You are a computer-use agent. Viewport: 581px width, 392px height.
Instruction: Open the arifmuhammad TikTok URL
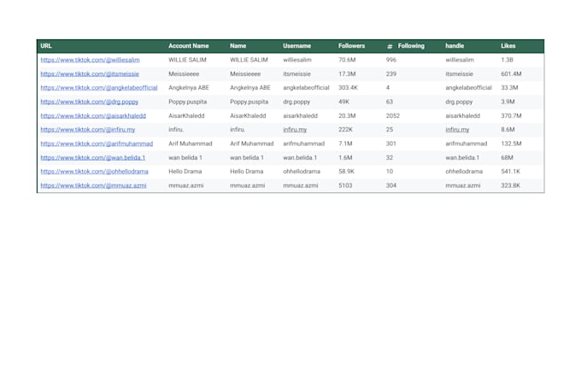97,143
